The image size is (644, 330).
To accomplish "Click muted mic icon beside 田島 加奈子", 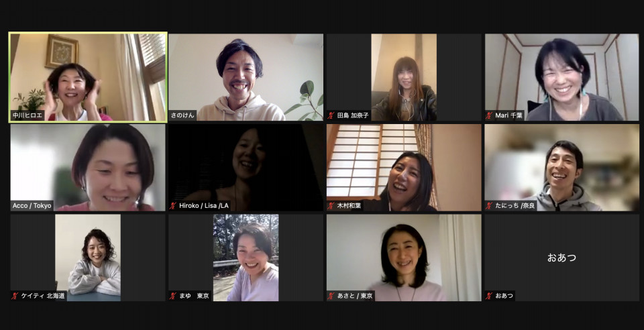I will (331, 116).
